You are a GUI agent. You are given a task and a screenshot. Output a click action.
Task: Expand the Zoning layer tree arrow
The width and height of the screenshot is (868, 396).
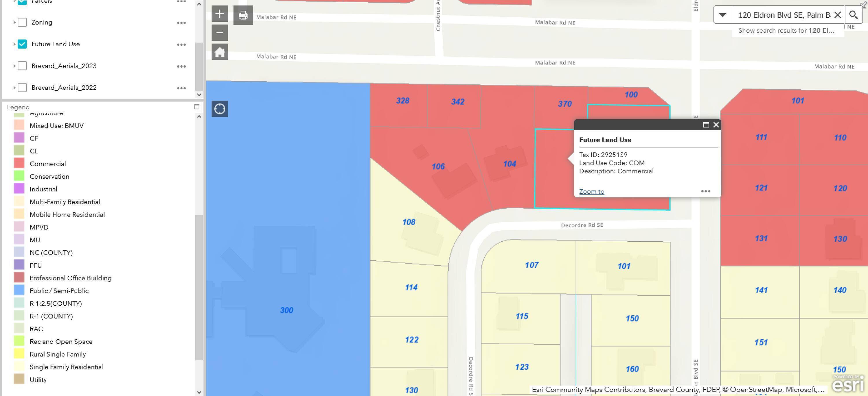(x=14, y=22)
